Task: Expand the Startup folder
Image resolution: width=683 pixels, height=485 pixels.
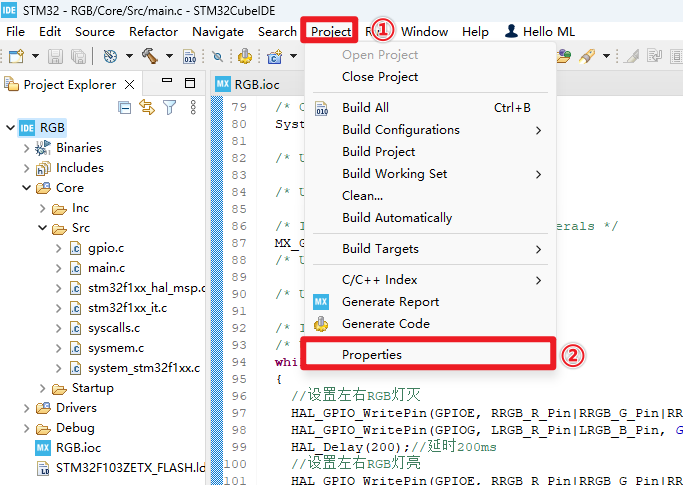Action: 42,388
